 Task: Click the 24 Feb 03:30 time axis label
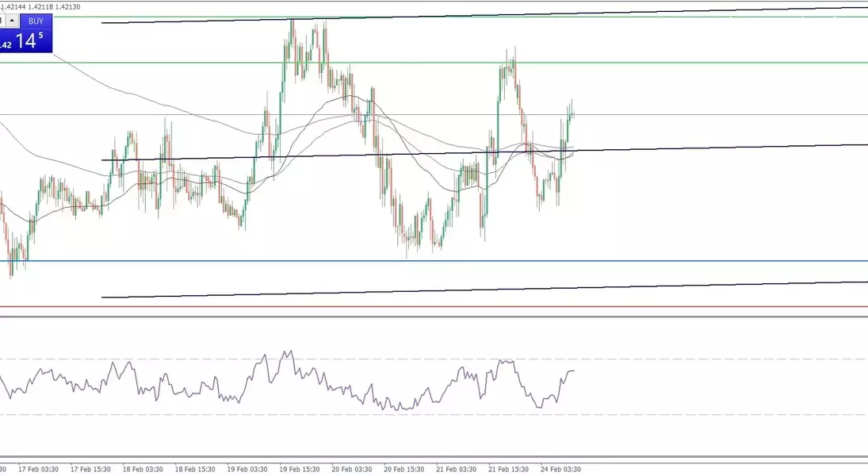[562, 470]
